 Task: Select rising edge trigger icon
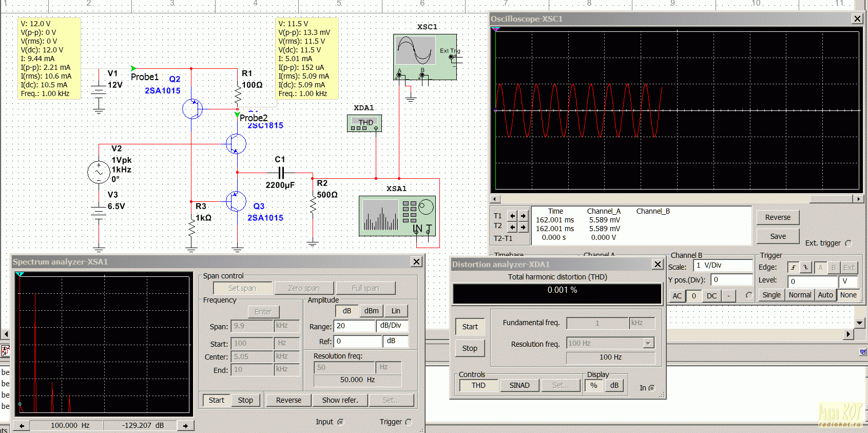tap(793, 268)
